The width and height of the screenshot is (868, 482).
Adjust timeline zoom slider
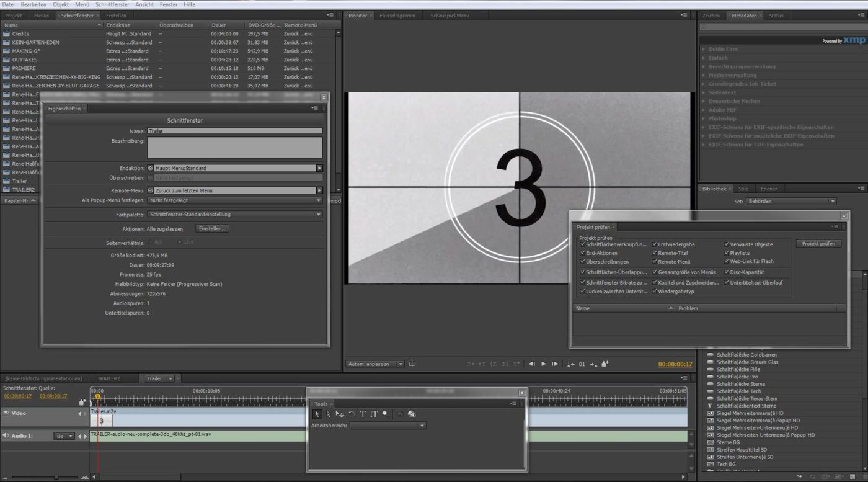[56, 477]
